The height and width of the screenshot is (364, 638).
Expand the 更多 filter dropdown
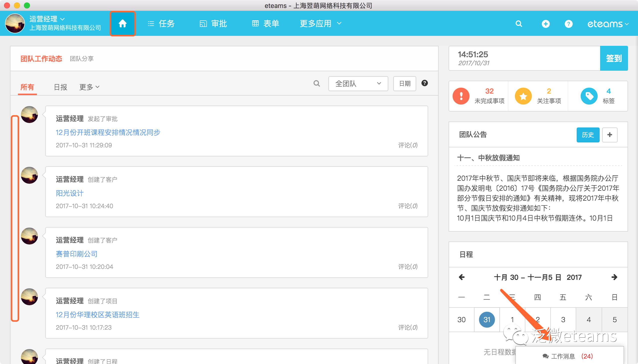coord(89,87)
